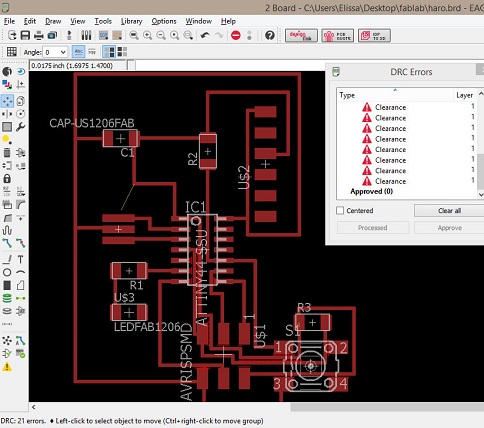Open the Grid settings dropdown
This screenshot has width=484, height=428.
12,52
